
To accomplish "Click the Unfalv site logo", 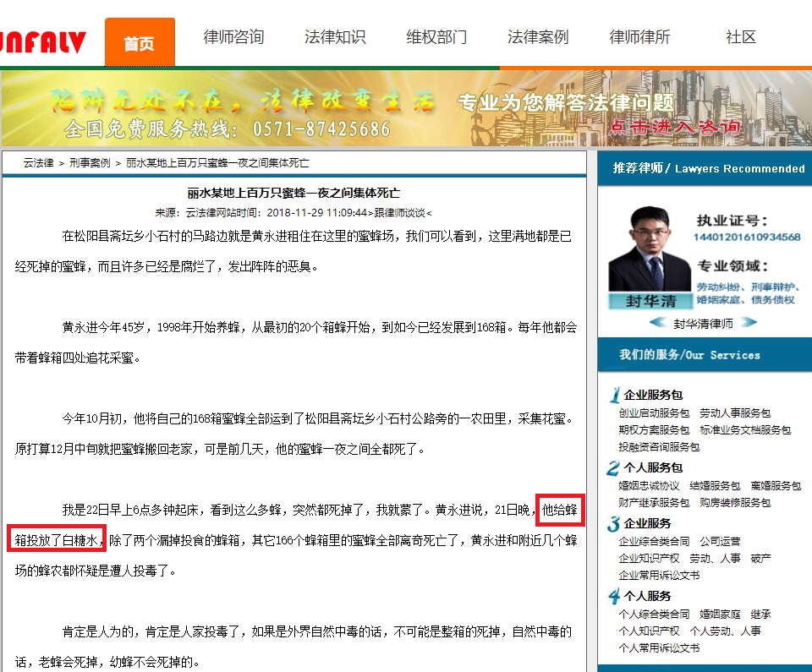I will (x=42, y=42).
